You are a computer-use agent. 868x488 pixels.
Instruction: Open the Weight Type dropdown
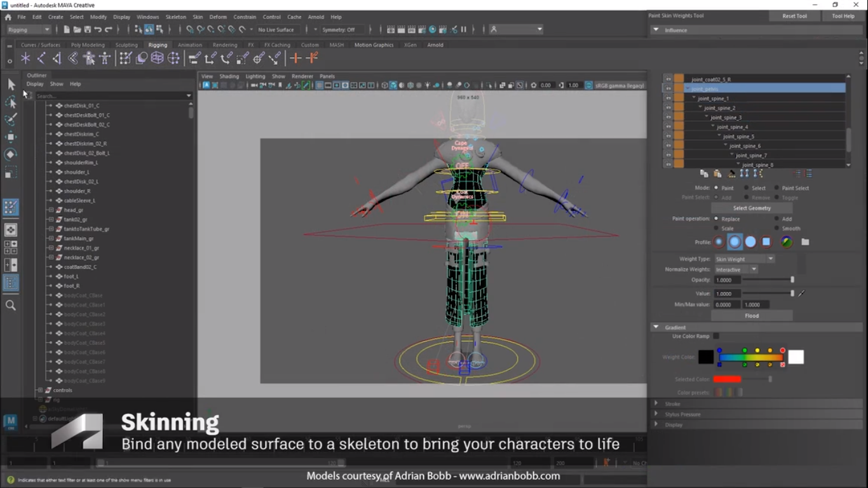pos(744,259)
